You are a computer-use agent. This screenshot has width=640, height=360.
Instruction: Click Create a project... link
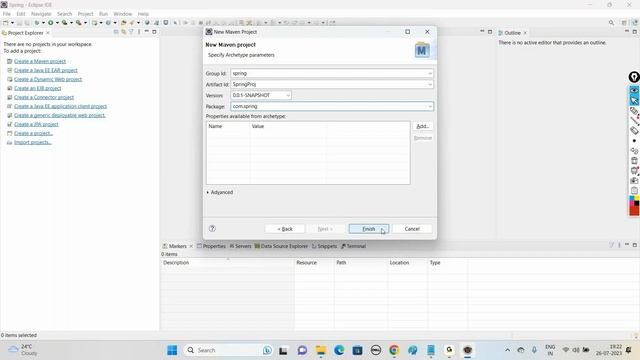coord(33,133)
